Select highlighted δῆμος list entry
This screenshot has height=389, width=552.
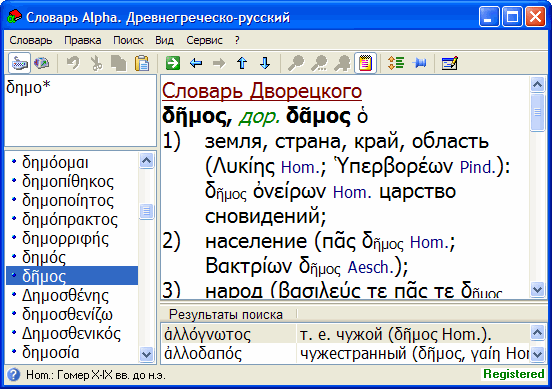pos(72,276)
